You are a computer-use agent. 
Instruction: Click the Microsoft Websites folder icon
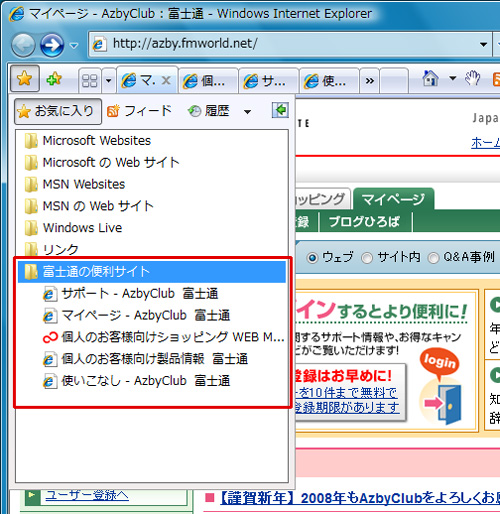tap(31, 141)
